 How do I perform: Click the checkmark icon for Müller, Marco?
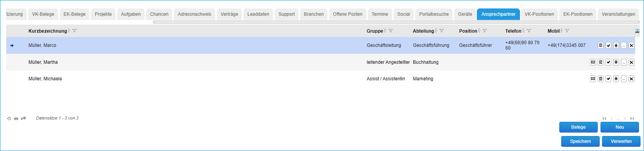point(608,45)
